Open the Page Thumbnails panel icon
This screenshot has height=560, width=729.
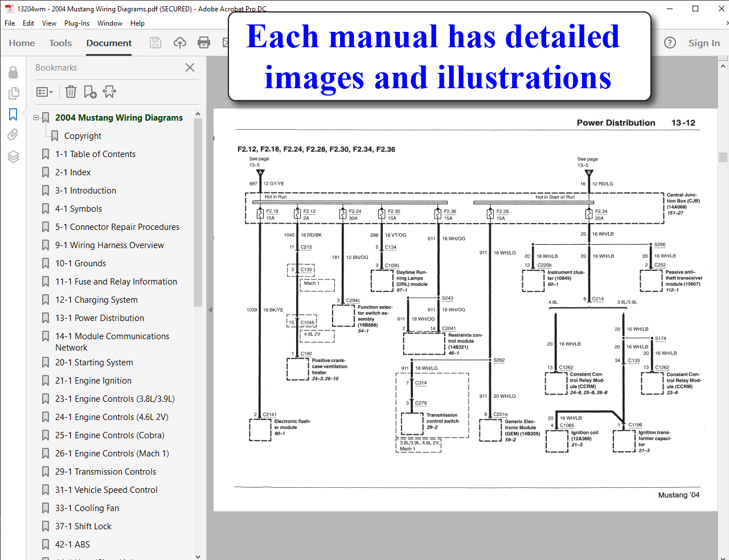point(13,93)
